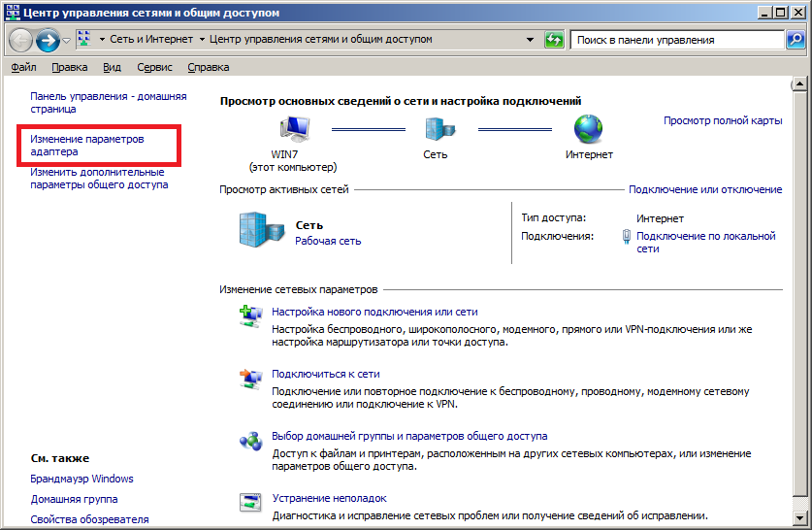Open the recent pages dropdown next to navigation arrows

[66, 41]
